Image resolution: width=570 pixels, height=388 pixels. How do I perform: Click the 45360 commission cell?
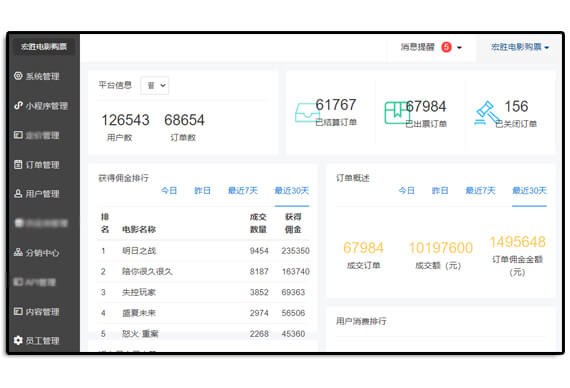tap(293, 334)
